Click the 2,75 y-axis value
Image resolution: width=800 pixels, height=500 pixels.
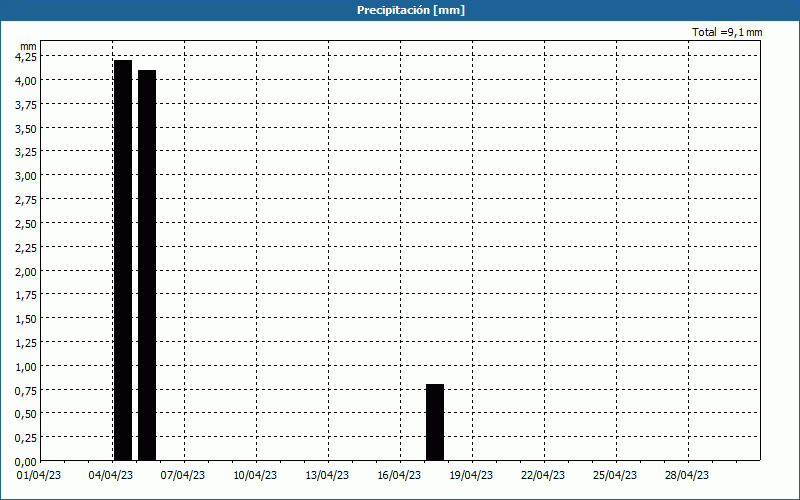pyautogui.click(x=26, y=200)
